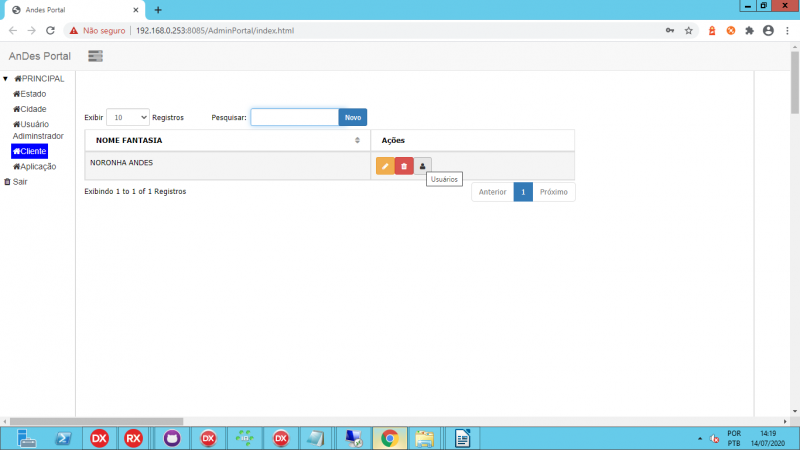
Task: Click the Chrome profile avatar icon
Action: tap(768, 31)
